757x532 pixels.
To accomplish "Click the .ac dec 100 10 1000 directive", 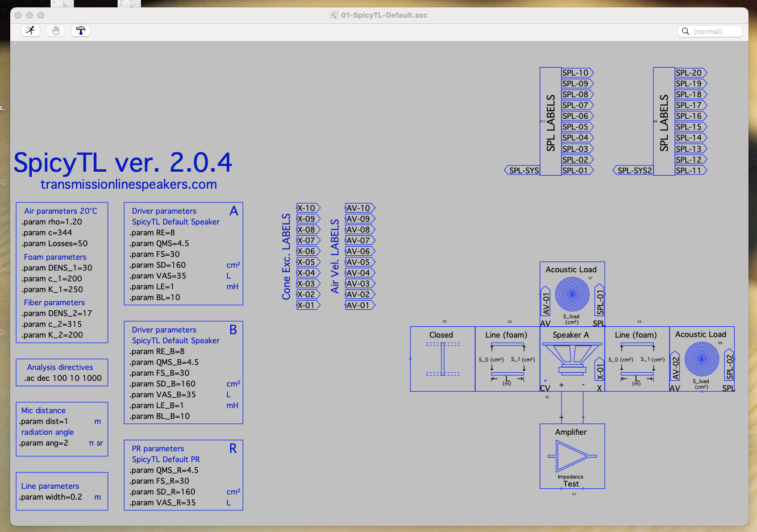I will coord(63,378).
